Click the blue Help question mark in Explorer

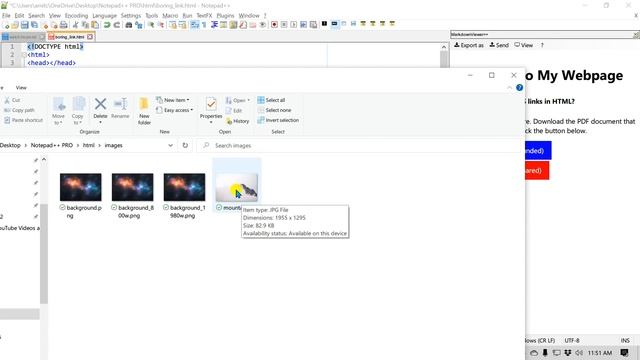(x=519, y=87)
